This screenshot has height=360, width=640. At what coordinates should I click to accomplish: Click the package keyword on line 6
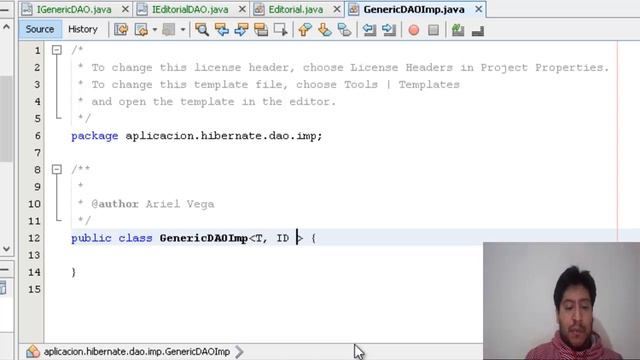pos(95,136)
